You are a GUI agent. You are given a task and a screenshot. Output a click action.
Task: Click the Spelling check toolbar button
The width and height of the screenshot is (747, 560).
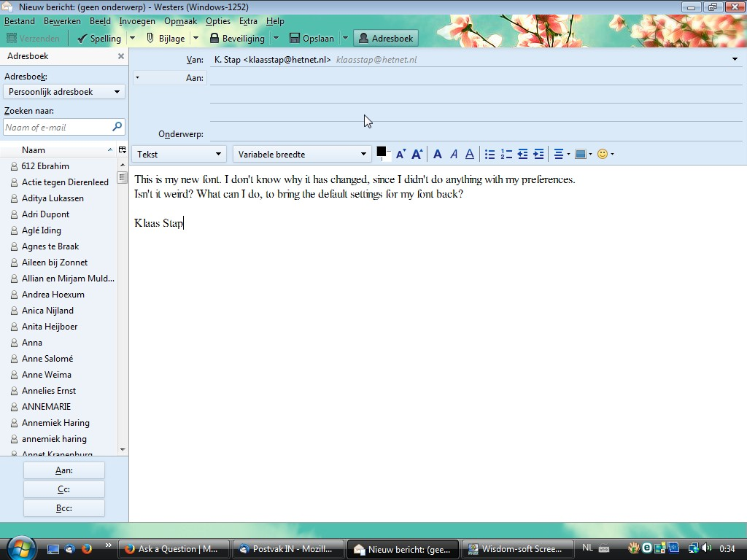[99, 39]
